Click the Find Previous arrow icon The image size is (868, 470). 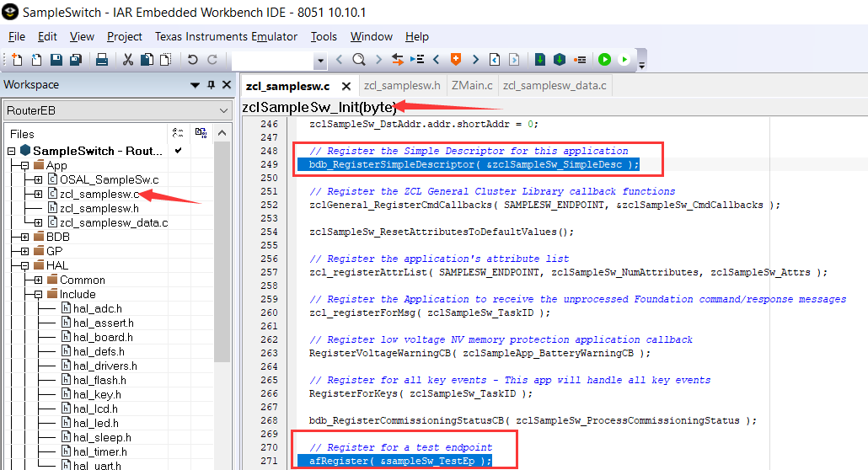(x=340, y=59)
